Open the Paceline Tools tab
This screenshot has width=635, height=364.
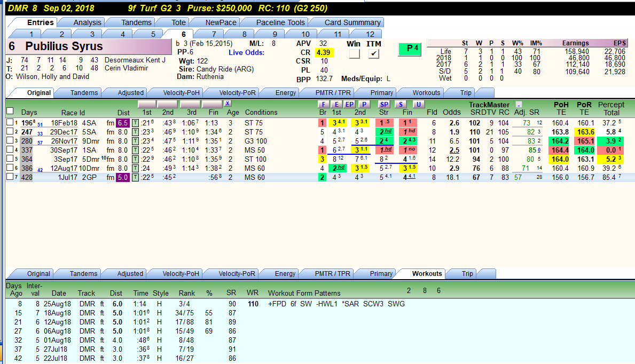(x=280, y=22)
